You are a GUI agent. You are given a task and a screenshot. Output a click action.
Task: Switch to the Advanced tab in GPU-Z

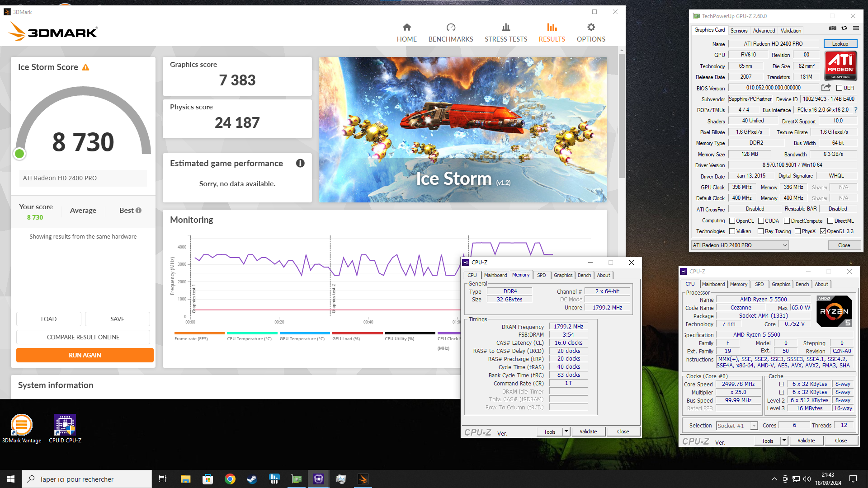(x=764, y=31)
